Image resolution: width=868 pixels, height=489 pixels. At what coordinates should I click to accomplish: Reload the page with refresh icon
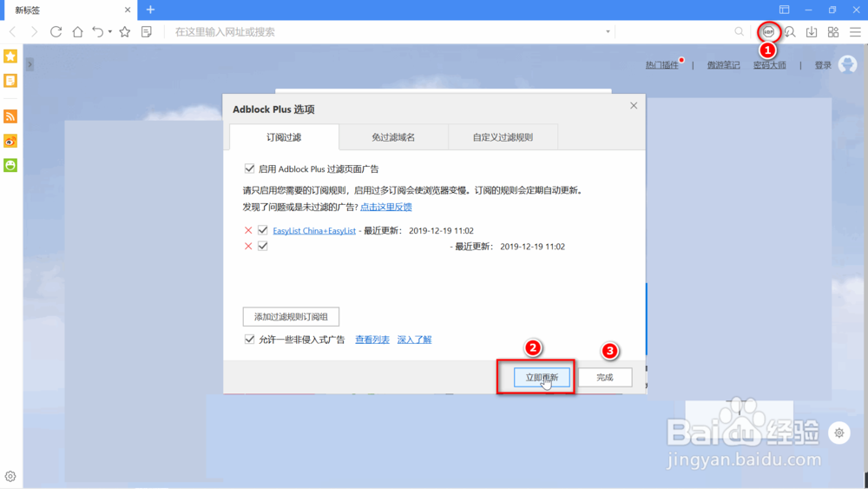(56, 31)
